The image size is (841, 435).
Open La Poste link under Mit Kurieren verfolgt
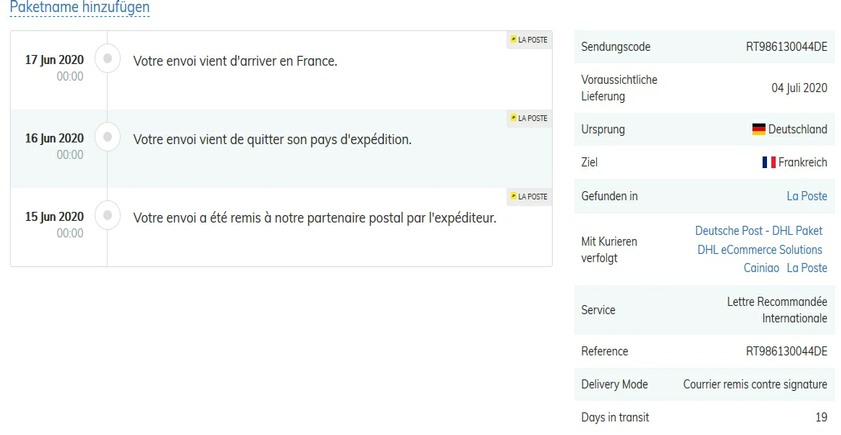(x=806, y=268)
